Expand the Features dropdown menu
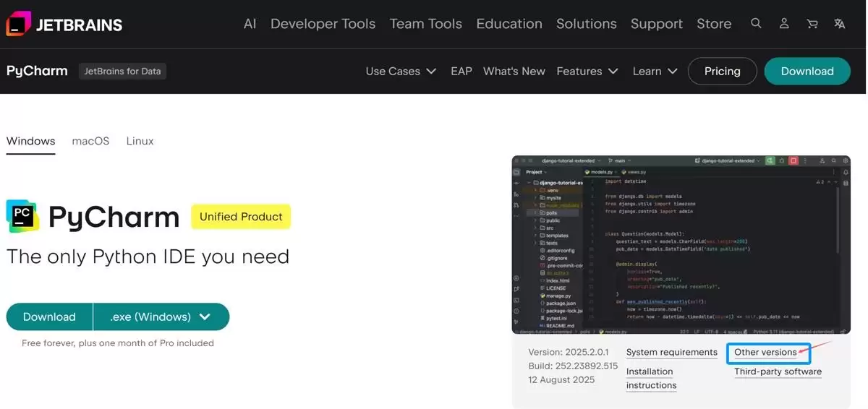 coord(587,71)
